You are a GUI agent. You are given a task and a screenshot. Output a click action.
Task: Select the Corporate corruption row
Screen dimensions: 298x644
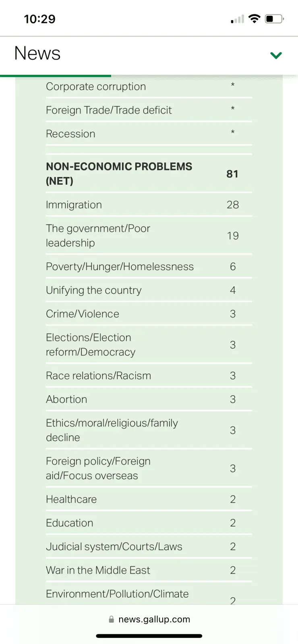pyautogui.click(x=96, y=87)
